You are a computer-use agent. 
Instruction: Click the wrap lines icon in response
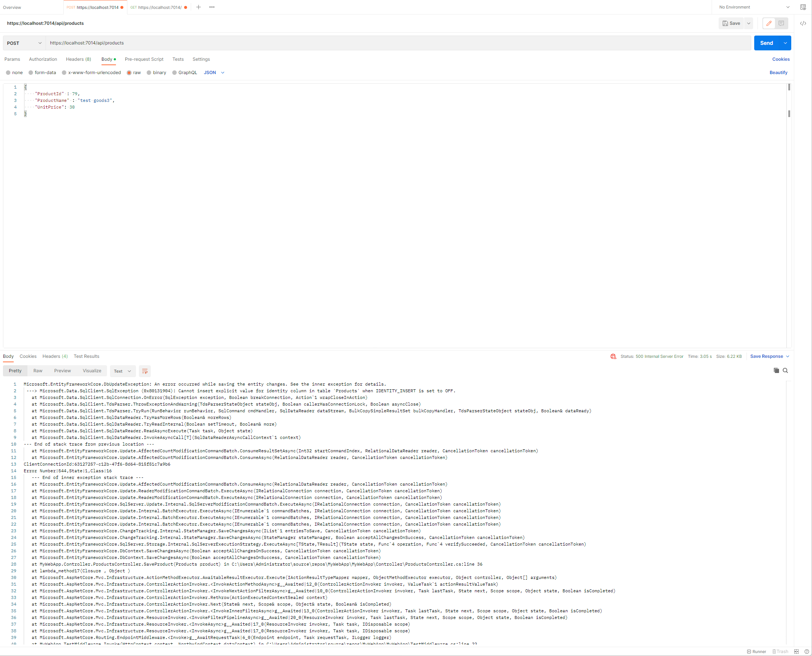(x=145, y=371)
